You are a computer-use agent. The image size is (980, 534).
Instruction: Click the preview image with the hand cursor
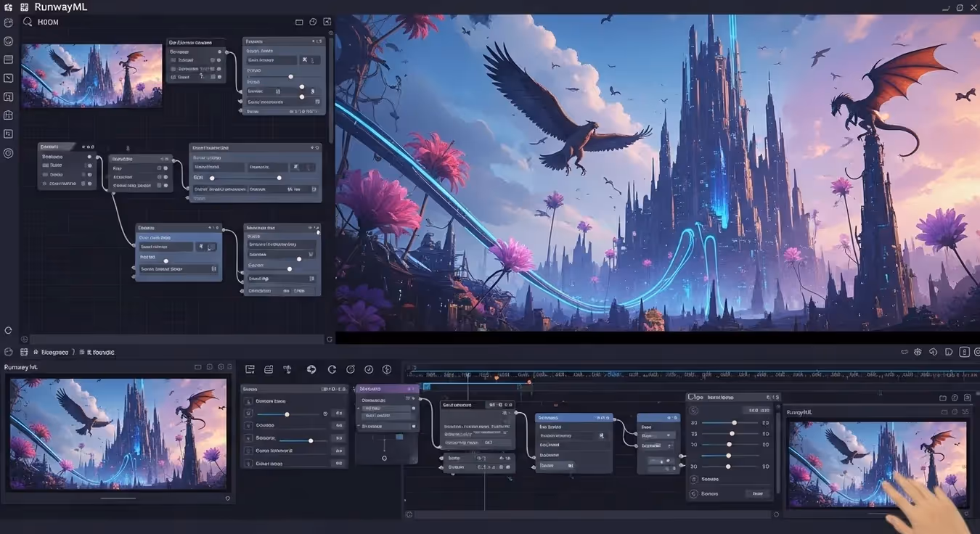click(877, 464)
